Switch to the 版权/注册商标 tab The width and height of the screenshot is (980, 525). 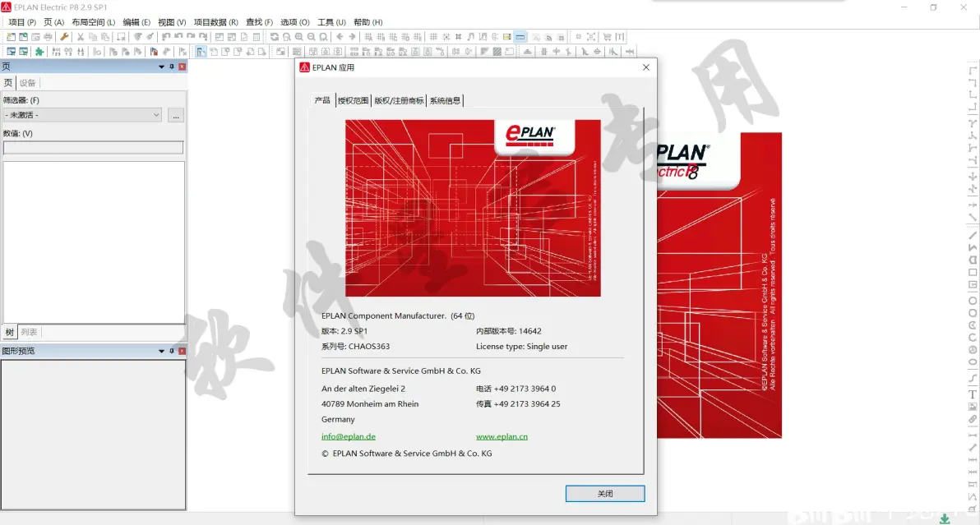click(399, 100)
